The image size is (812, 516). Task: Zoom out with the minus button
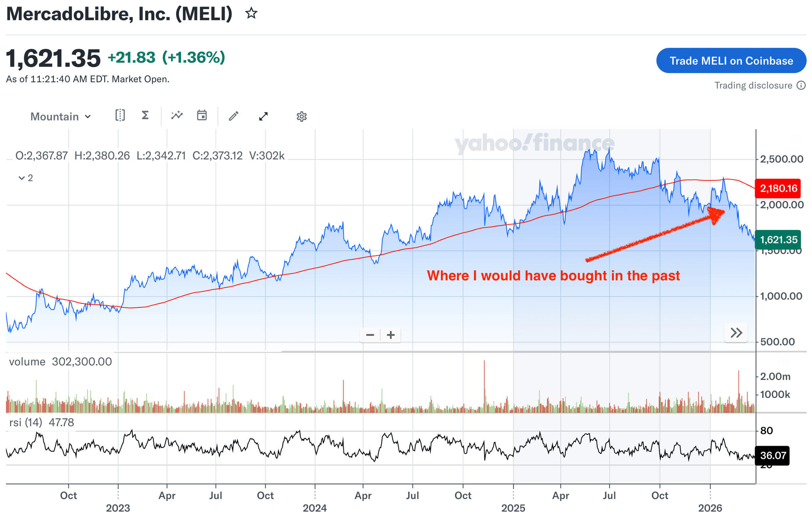coord(370,335)
